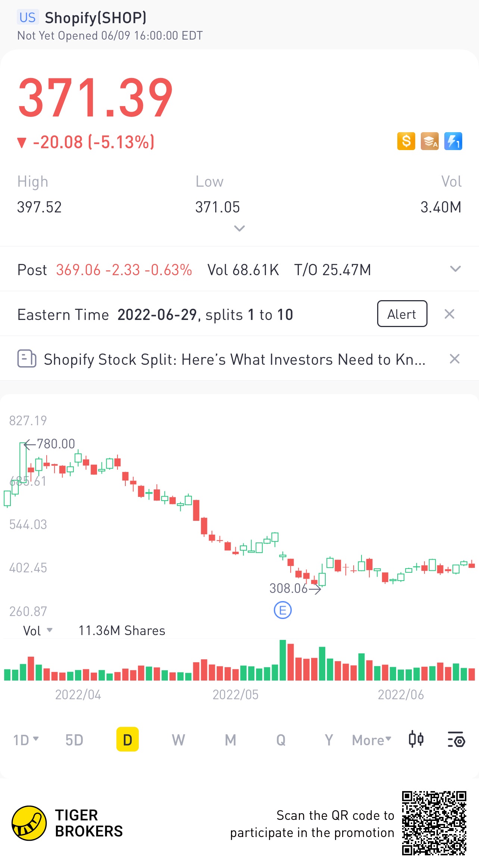Image resolution: width=479 pixels, height=868 pixels.
Task: Tap the promotion QR code
Action: [434, 823]
